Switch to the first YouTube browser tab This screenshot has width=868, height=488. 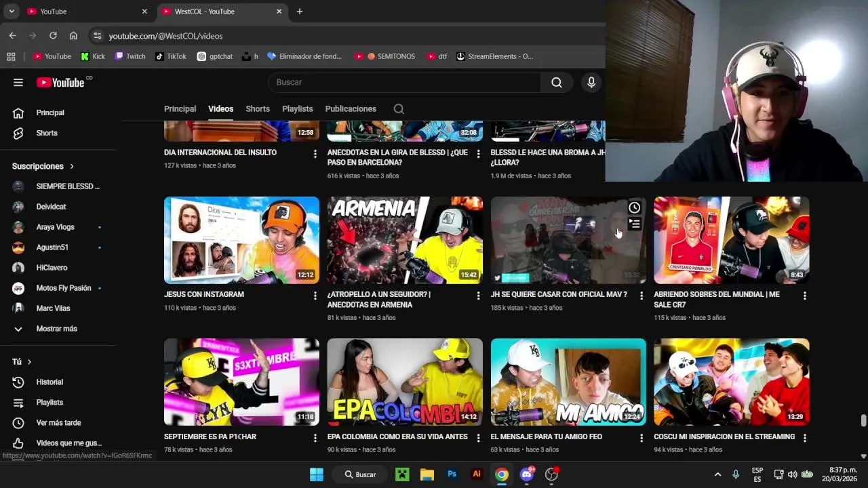coord(87,12)
